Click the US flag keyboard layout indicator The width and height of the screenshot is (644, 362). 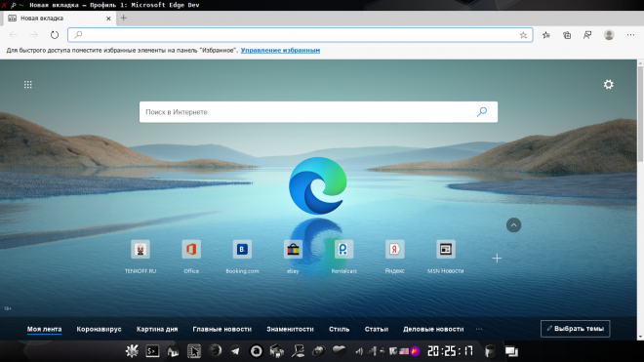[x=404, y=351]
